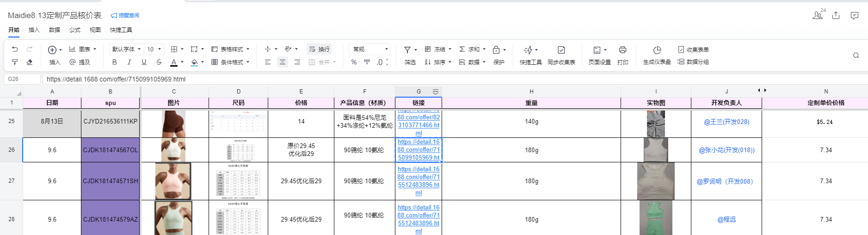Switch to the 公式 menu tab
The image size is (868, 235).
point(75,30)
